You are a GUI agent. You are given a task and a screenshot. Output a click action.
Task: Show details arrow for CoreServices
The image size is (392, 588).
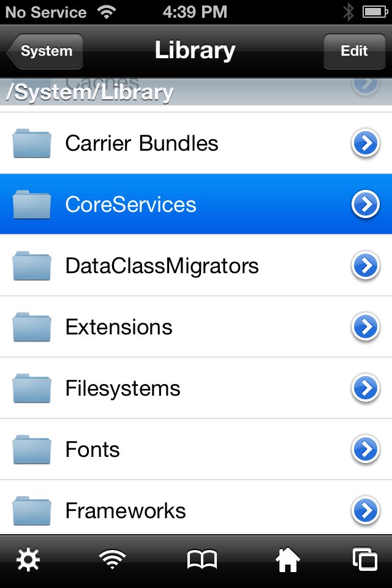click(x=366, y=205)
